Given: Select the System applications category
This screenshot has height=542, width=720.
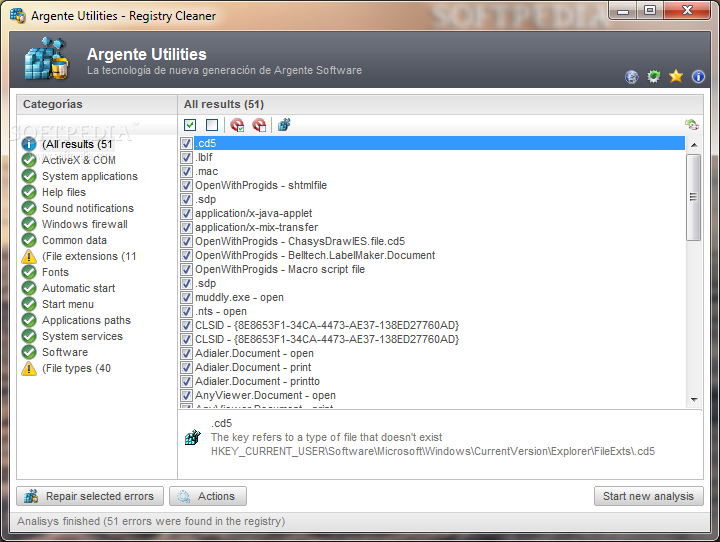Looking at the screenshot, I should coord(90,176).
